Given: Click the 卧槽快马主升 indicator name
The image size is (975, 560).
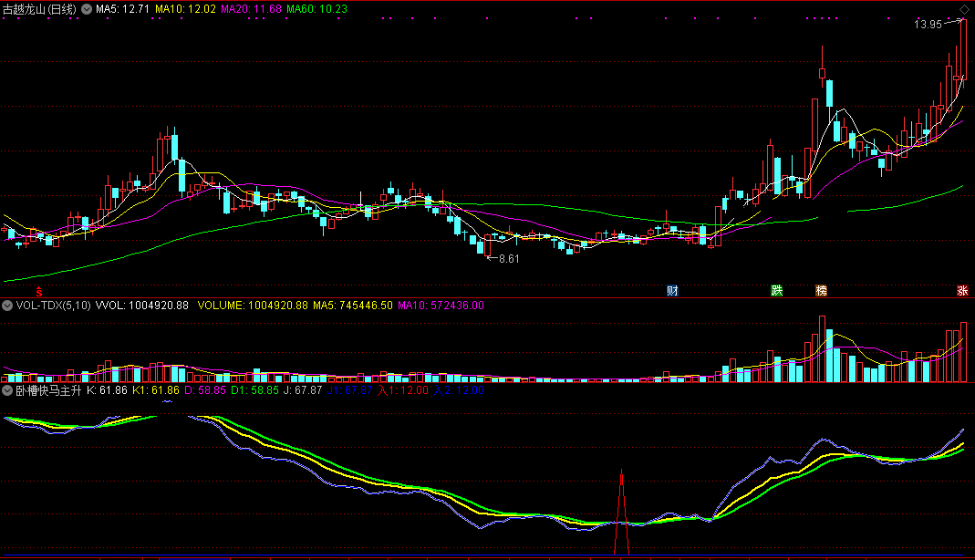Looking at the screenshot, I should 48,390.
